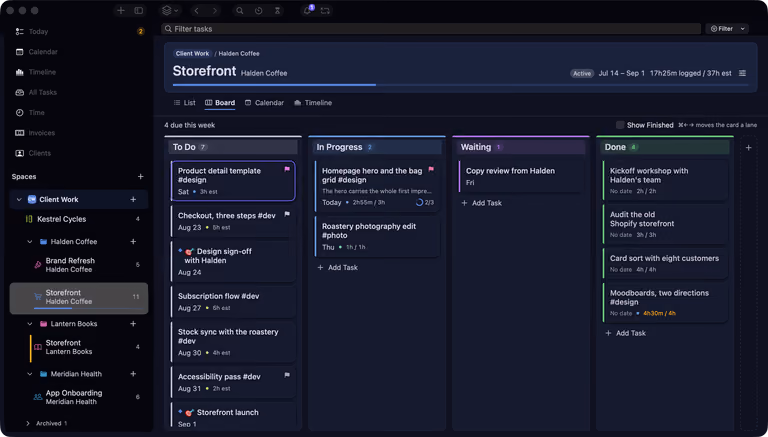The height and width of the screenshot is (437, 768).
Task: Open the stacked layers dropdown in toolbar
Action: tap(170, 11)
